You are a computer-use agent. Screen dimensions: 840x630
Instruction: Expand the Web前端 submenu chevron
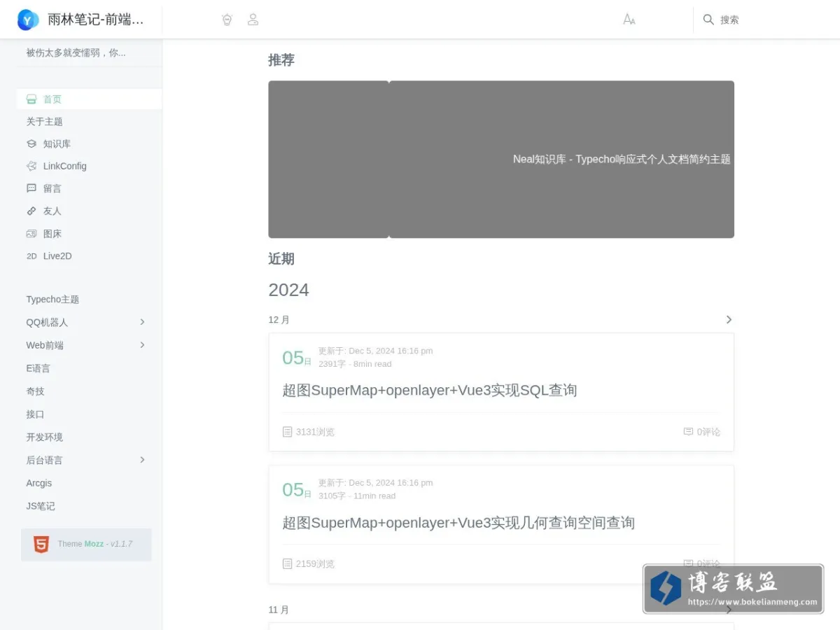click(142, 345)
